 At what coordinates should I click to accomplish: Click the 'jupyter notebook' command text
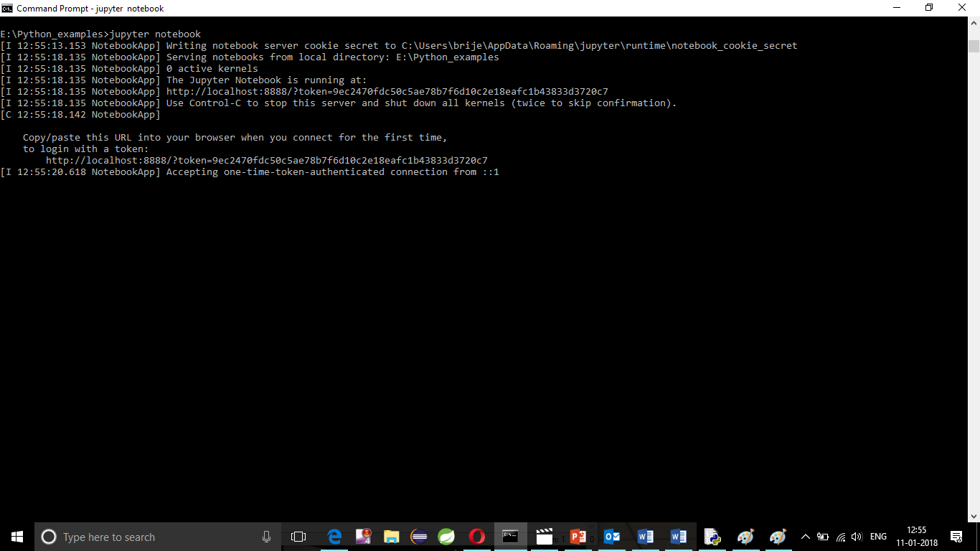(x=155, y=34)
